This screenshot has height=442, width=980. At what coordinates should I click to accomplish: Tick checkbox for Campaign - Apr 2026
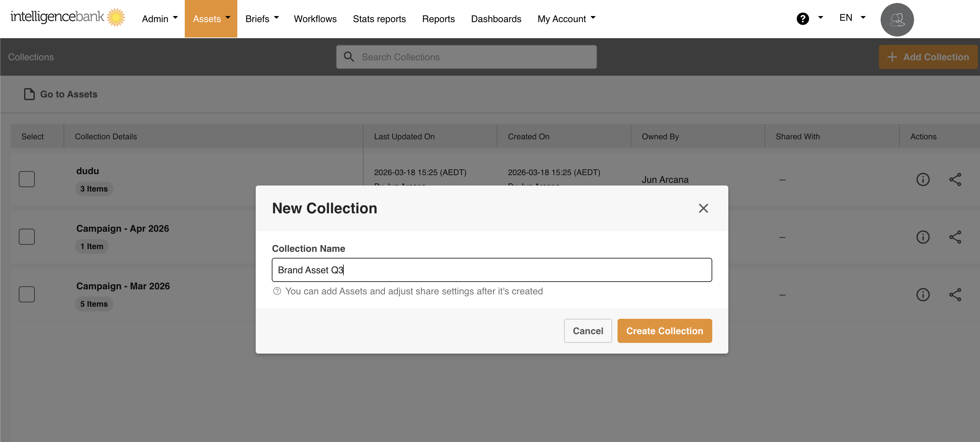point(27,236)
